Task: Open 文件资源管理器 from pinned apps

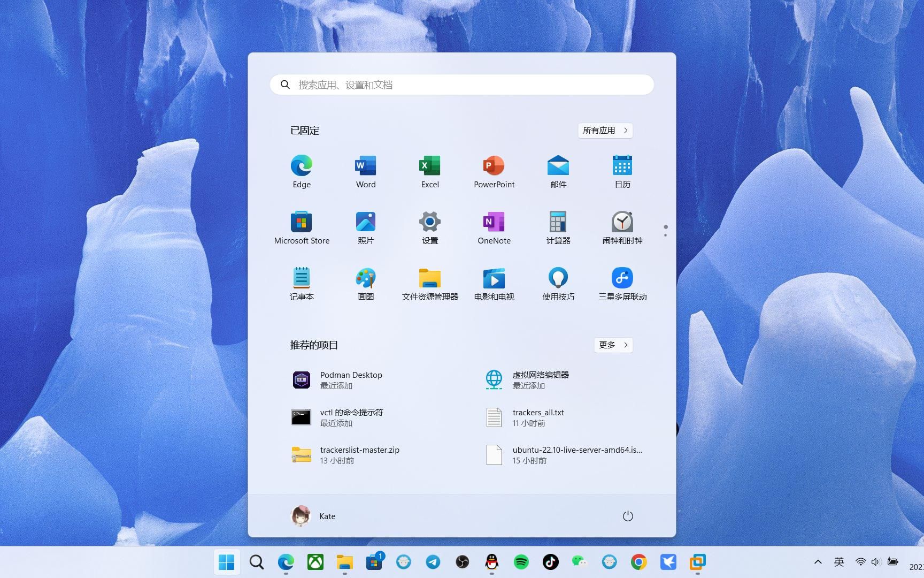Action: tap(430, 284)
